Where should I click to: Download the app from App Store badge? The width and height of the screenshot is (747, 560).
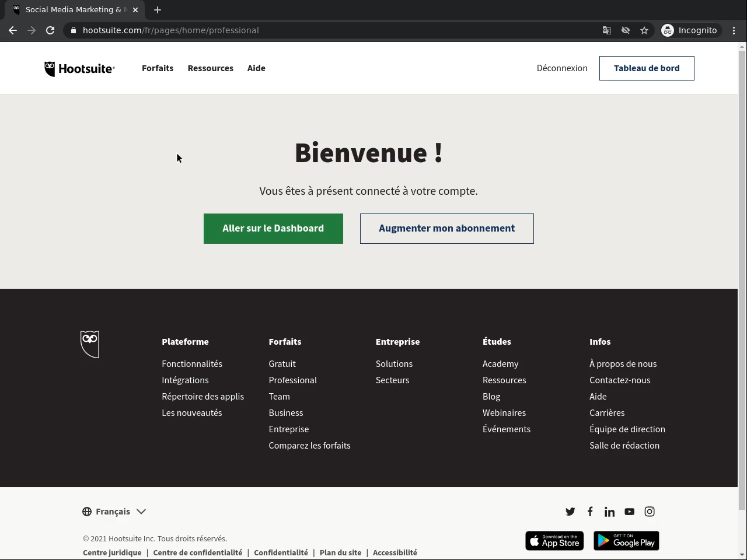554,541
